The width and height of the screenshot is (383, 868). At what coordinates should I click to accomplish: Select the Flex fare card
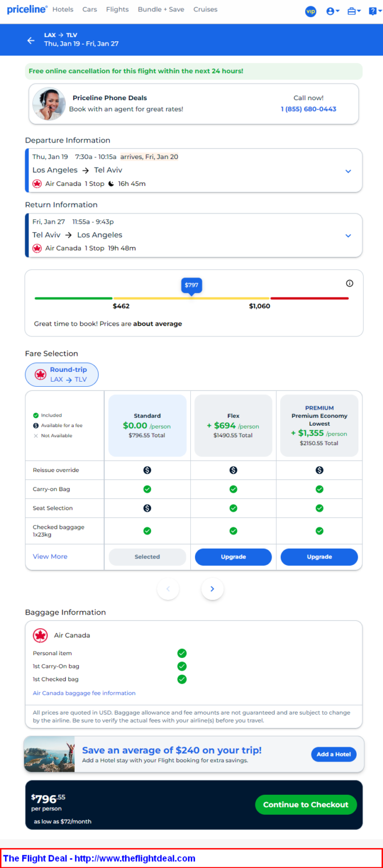233,425
